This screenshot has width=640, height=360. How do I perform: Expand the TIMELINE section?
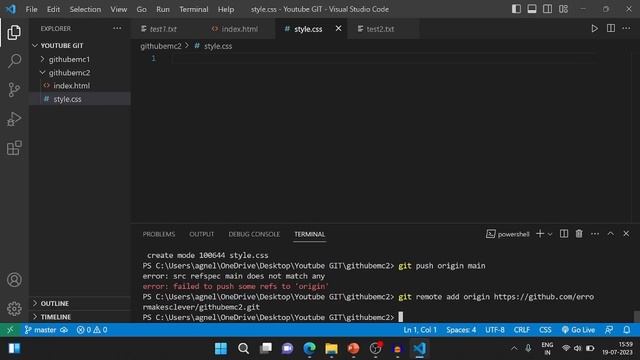pos(80,317)
